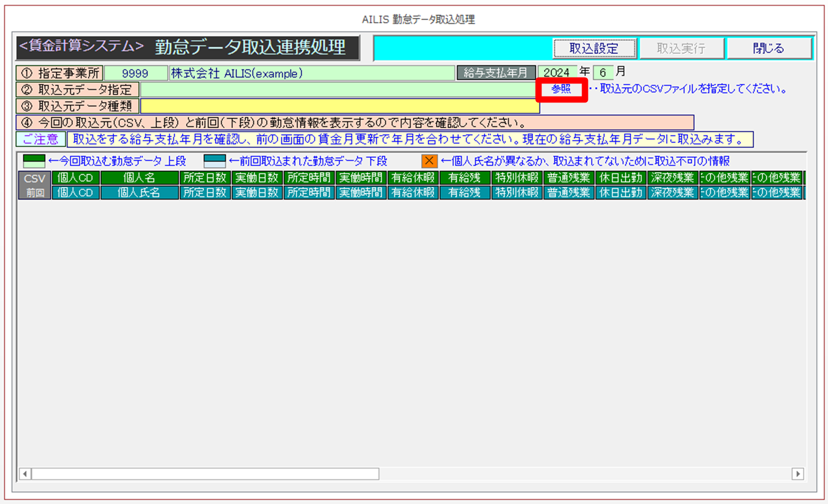The image size is (828, 504).
Task: Click the gray 前回 row label cell
Action: [x=34, y=193]
